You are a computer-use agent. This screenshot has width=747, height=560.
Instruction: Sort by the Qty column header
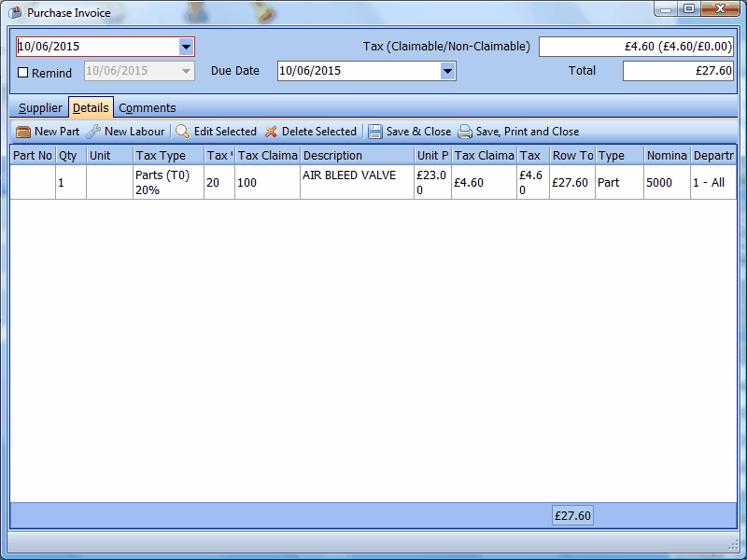pos(71,156)
